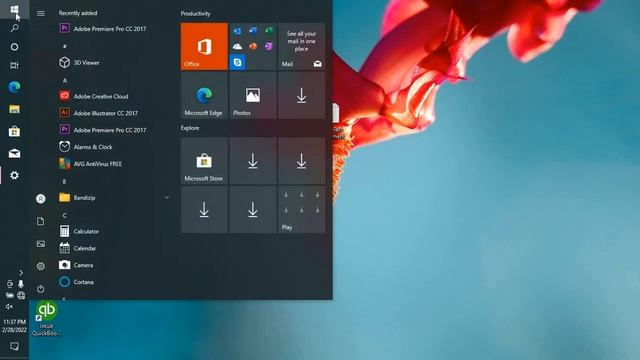The image size is (640, 360).
Task: Open user account icon in Start menu
Action: click(x=41, y=199)
